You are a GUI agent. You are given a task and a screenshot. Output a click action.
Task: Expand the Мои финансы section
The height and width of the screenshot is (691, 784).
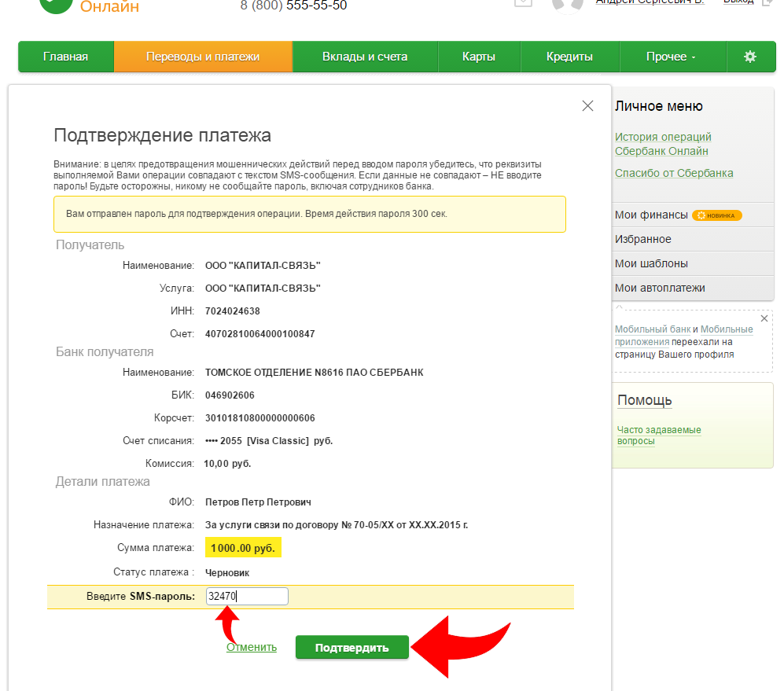click(693, 215)
